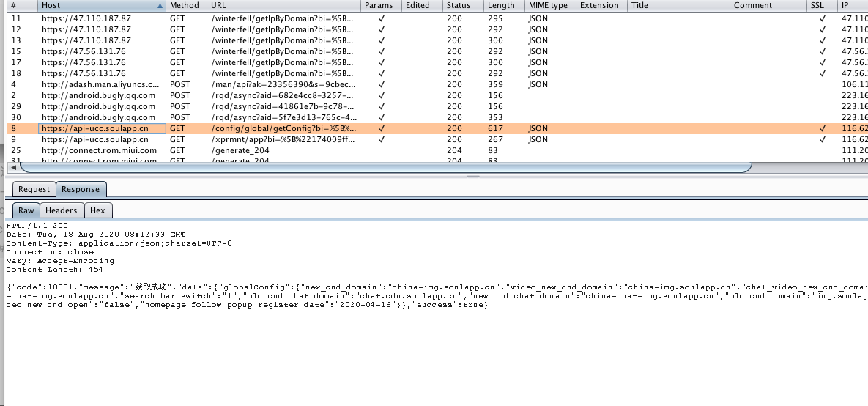This screenshot has height=406, width=868.
Task: Select row 18 in the history table
Action: point(437,73)
